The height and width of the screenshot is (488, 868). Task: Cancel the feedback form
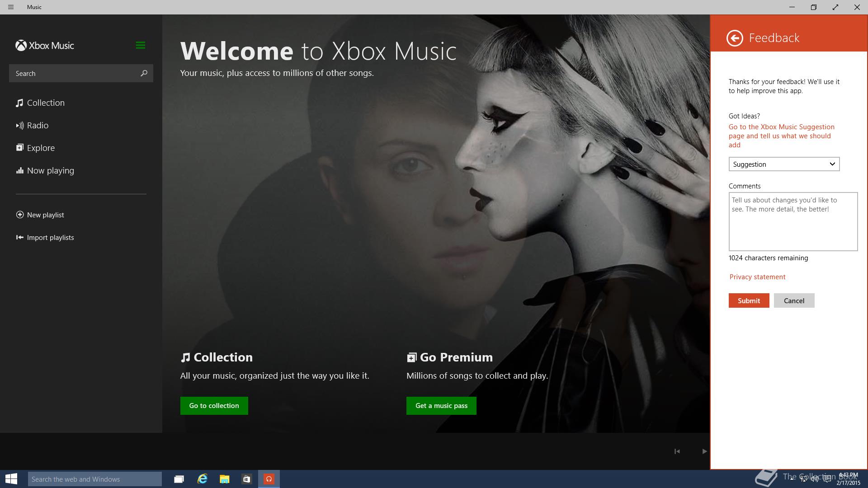click(794, 300)
